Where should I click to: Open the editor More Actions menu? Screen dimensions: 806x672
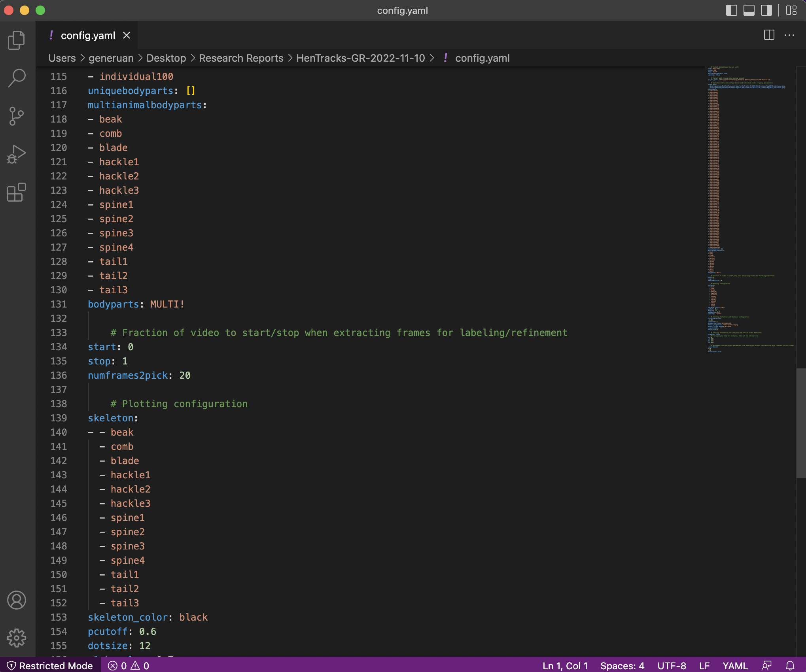point(790,35)
